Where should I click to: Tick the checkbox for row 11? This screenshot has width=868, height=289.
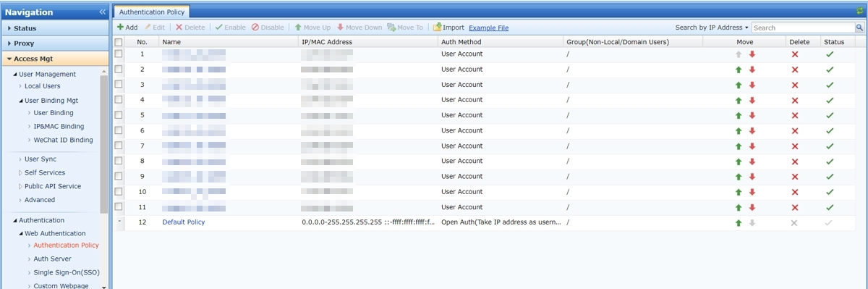click(119, 206)
